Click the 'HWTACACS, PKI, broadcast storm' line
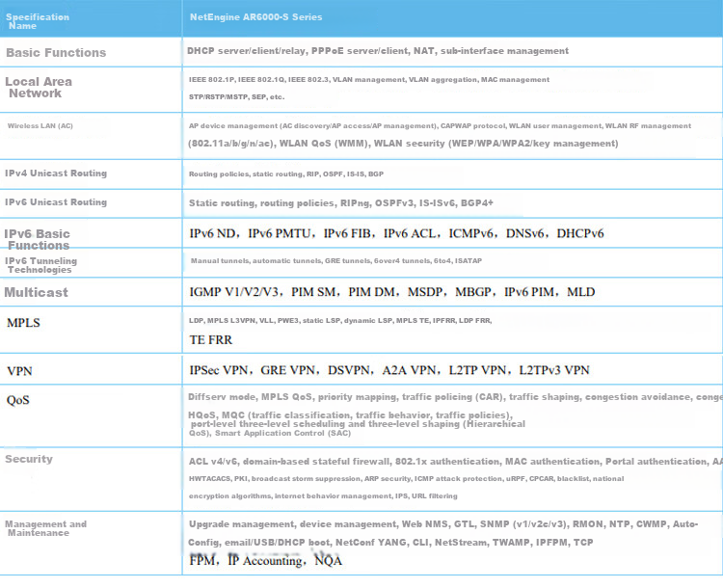Screen dimensions: 723x588 point(406,479)
